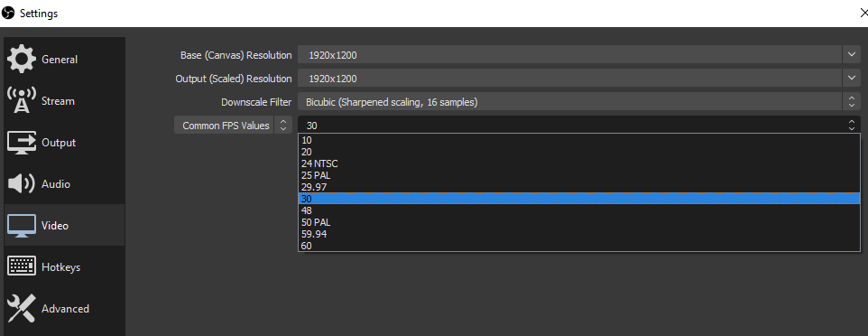Choose 60 from the FPS list
The height and width of the screenshot is (336, 868).
[579, 245]
